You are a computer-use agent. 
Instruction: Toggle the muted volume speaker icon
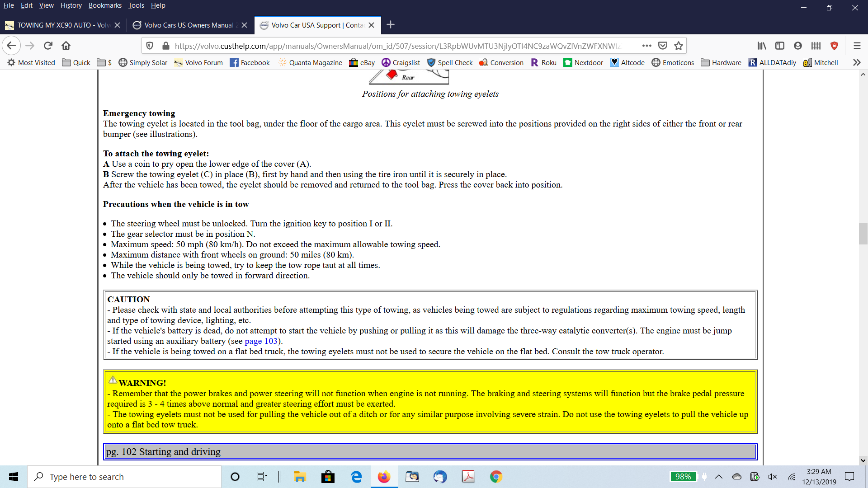point(772,477)
